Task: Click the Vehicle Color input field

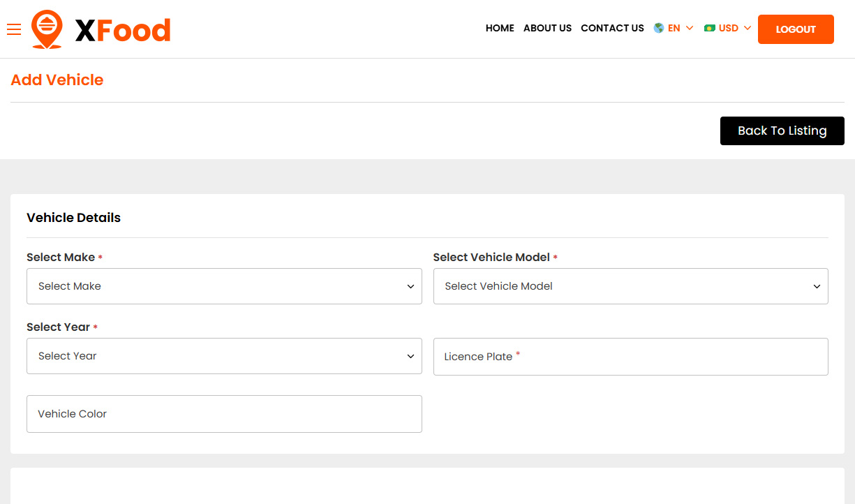Action: pyautogui.click(x=223, y=414)
